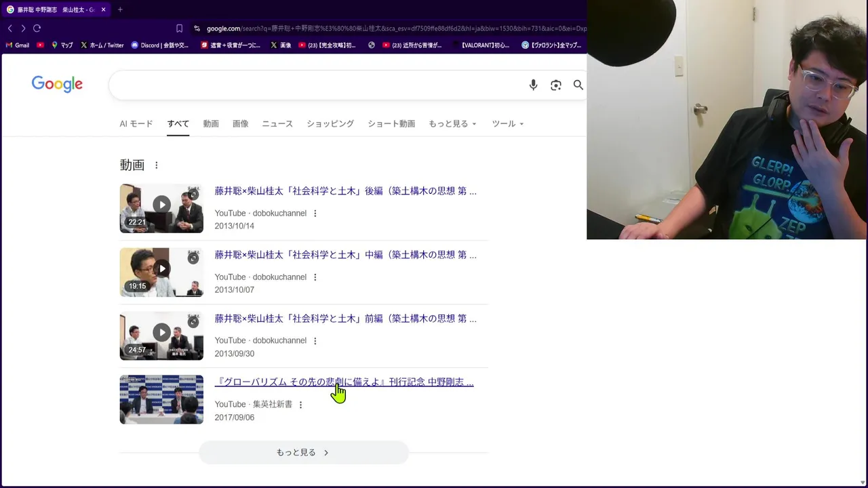Start voice search with the microphone icon
The width and height of the screenshot is (868, 488).
(534, 85)
